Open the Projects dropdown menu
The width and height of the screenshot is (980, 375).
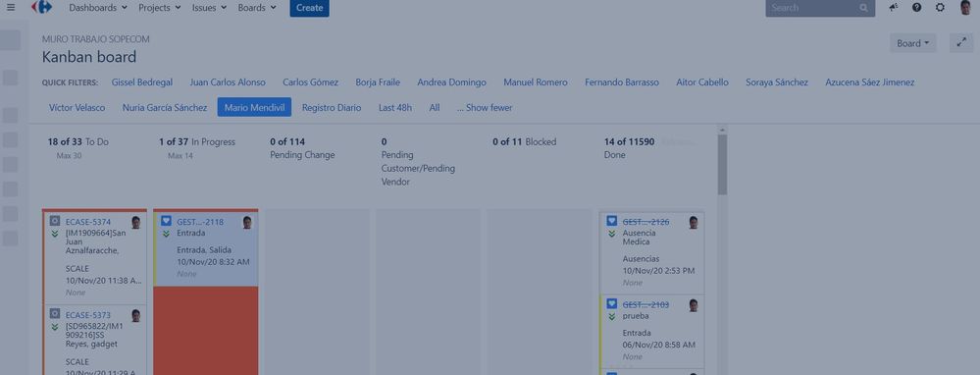159,8
